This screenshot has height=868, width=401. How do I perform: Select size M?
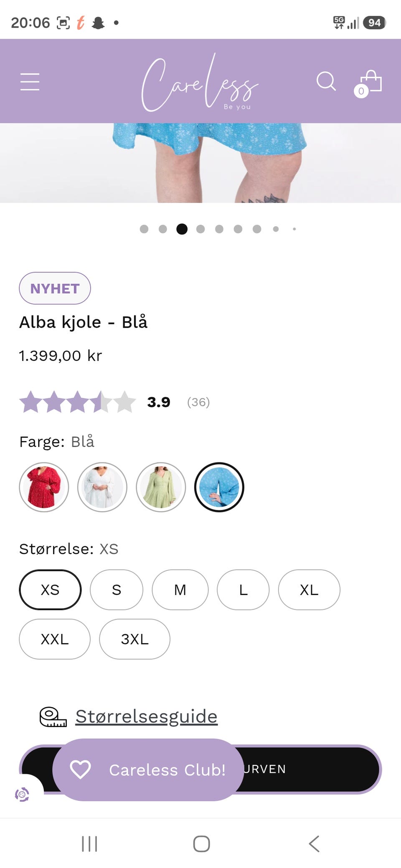(x=180, y=590)
